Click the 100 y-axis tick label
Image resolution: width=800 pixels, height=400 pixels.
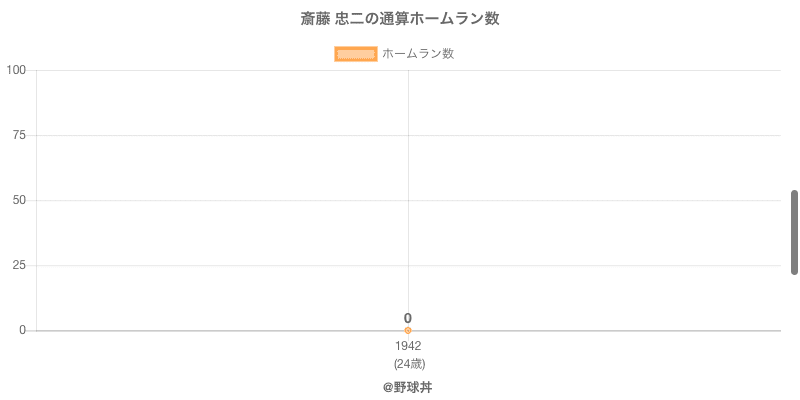17,70
